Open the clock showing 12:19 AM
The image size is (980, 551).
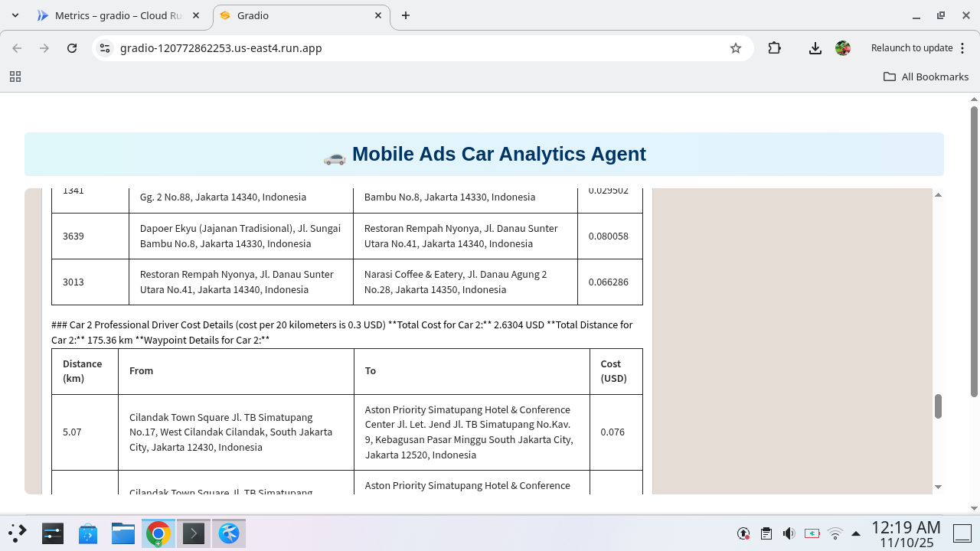pos(906,534)
